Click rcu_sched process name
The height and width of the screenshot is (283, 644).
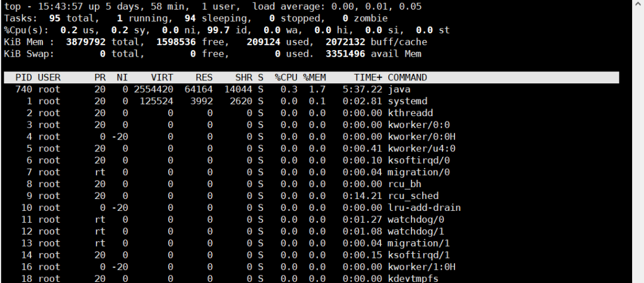tap(413, 196)
